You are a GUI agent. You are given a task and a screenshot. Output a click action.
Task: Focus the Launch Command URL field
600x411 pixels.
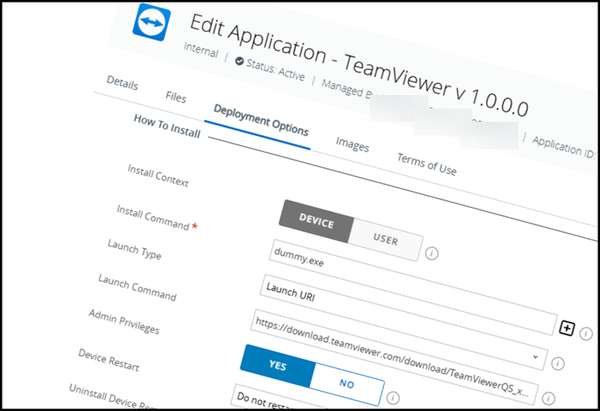(394, 357)
